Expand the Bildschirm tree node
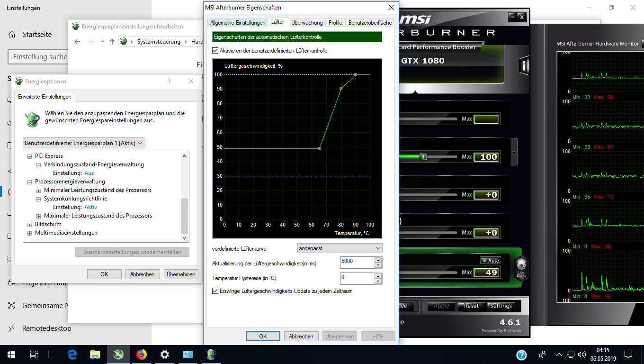Image resolution: width=644 pixels, height=364 pixels. tap(30, 224)
